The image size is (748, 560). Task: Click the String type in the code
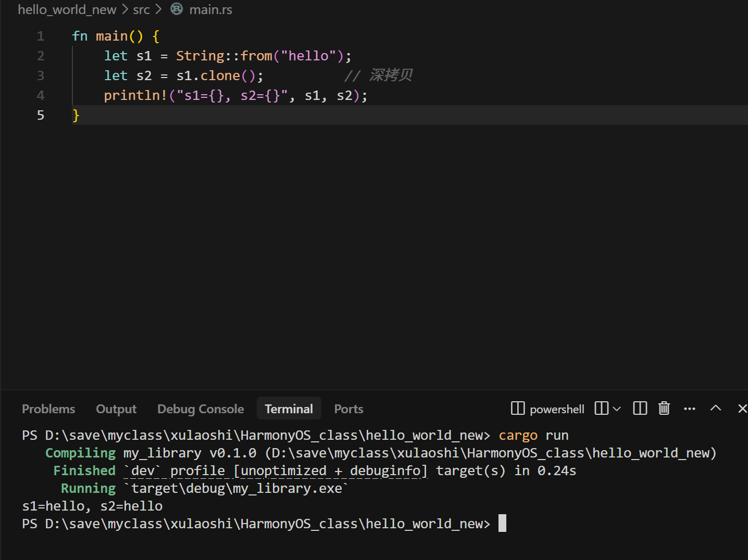coord(200,56)
